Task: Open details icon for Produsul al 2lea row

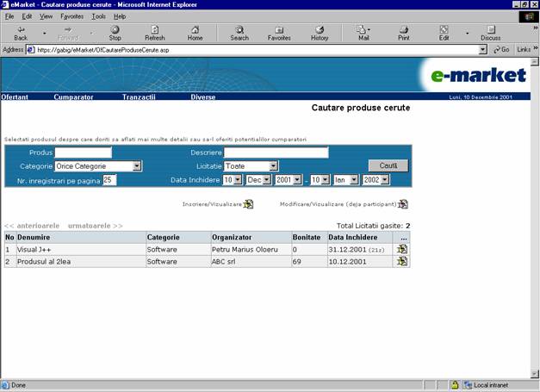Action: 402,261
